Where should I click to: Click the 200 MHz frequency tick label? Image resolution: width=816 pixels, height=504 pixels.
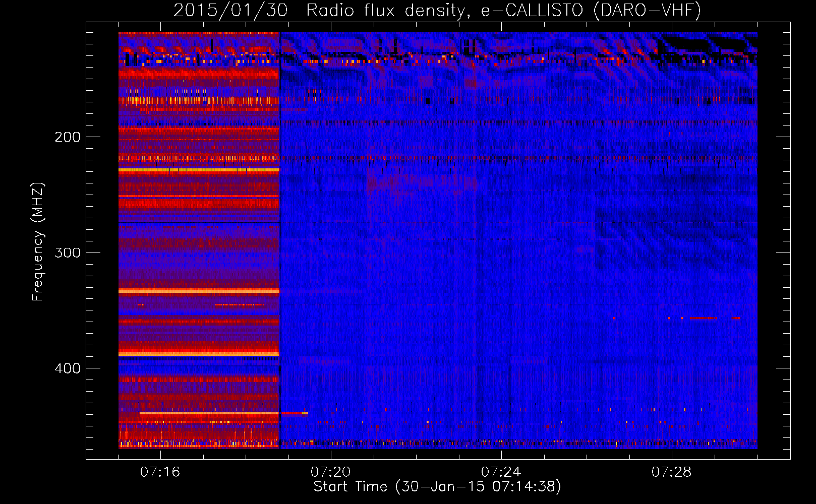(68, 137)
